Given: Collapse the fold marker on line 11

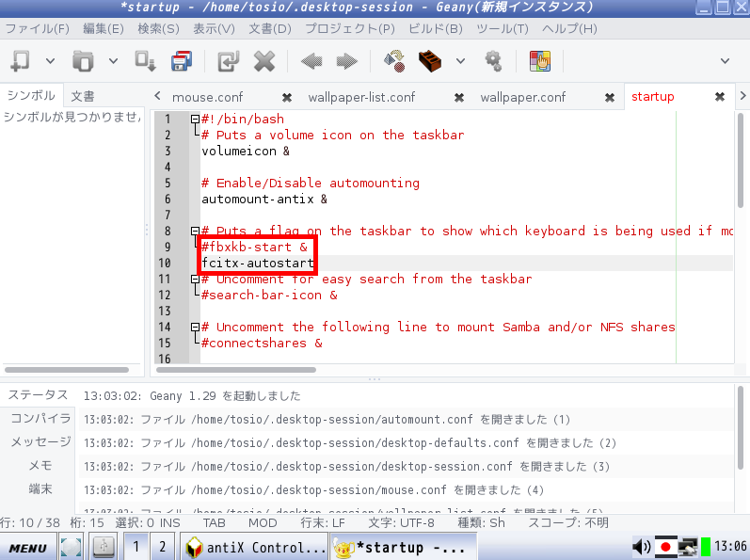Looking at the screenshot, I should click(x=195, y=279).
